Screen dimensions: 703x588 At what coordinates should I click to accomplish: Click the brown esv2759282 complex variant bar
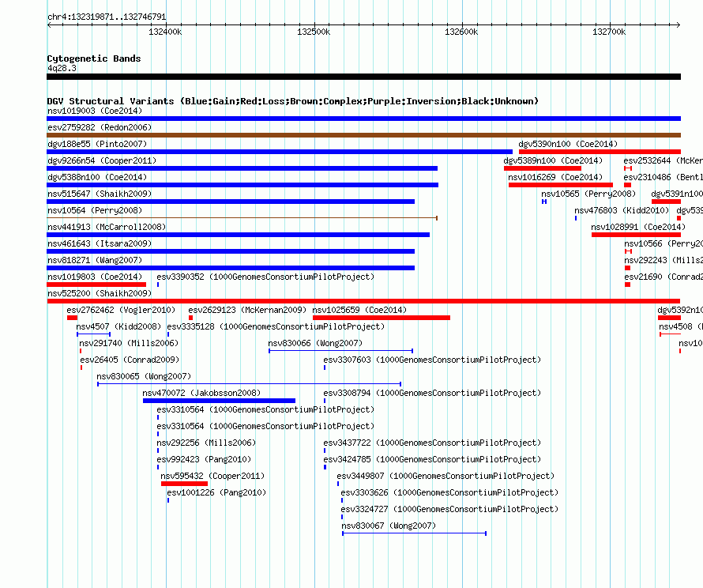[363, 135]
